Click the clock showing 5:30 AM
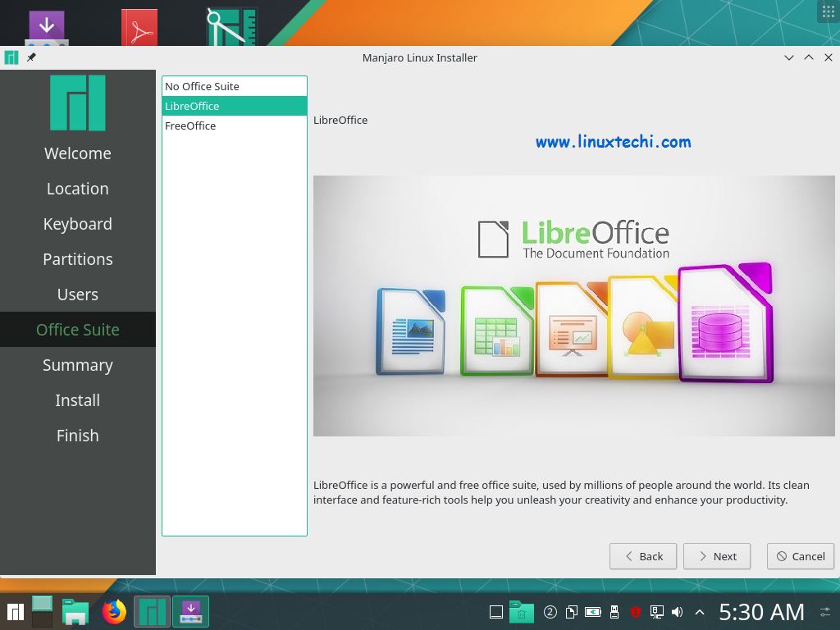 761,611
